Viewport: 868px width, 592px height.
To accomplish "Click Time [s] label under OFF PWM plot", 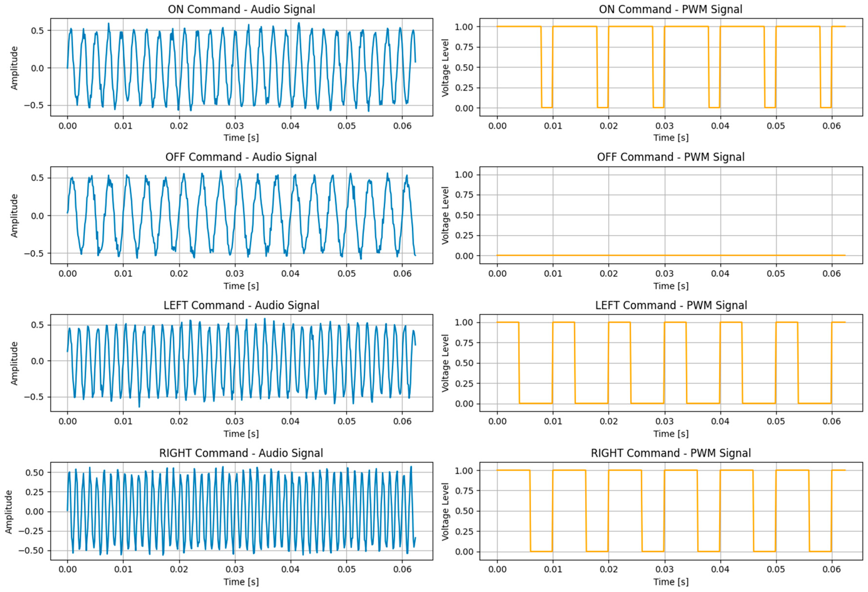I will (x=671, y=286).
